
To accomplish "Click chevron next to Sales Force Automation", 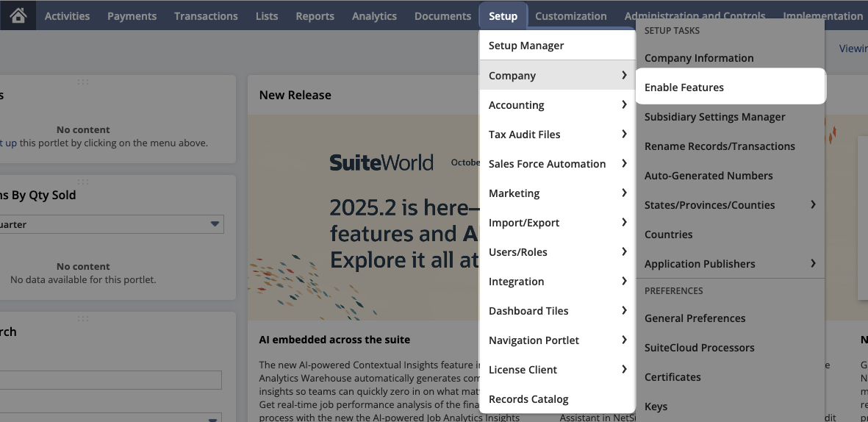I will coord(624,162).
